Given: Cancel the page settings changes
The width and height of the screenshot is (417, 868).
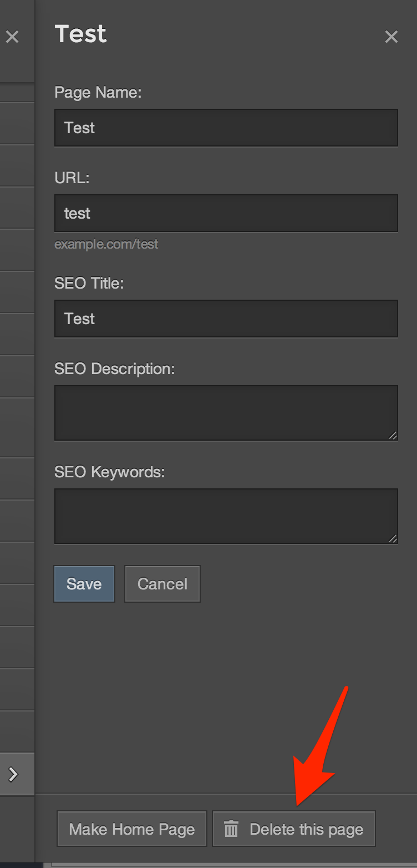Looking at the screenshot, I should click(x=162, y=584).
